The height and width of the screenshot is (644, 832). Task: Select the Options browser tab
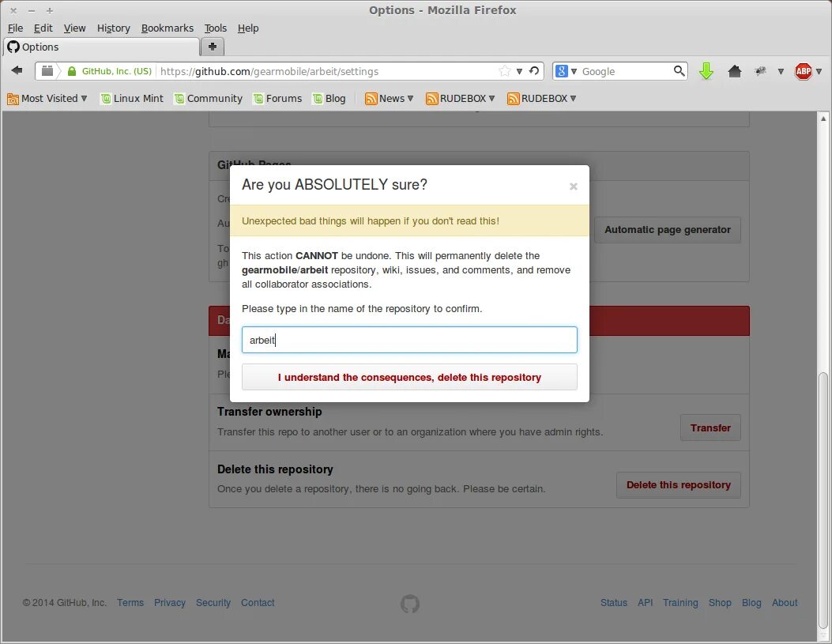[x=101, y=47]
